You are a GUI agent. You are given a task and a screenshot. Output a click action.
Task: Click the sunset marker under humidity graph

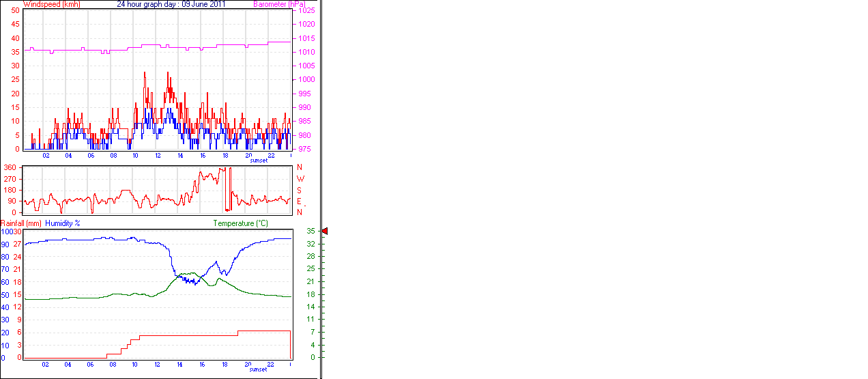pos(259,369)
